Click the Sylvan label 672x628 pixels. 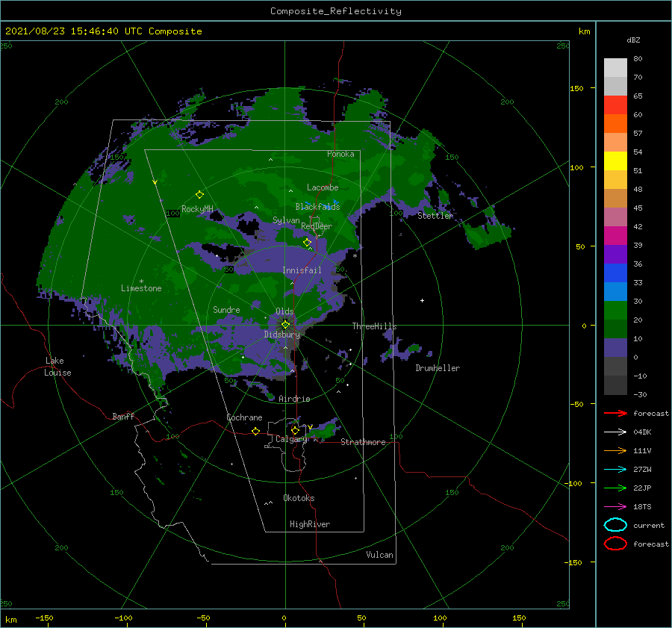tap(286, 220)
